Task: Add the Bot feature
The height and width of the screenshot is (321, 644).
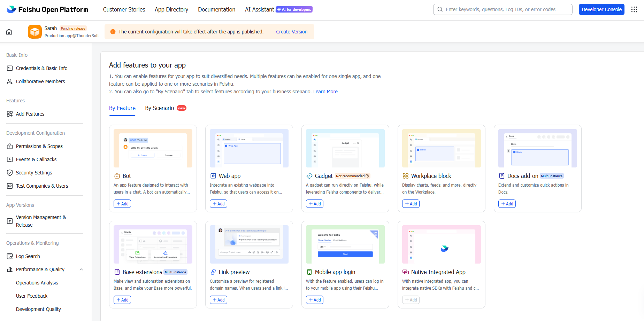Action: click(x=122, y=204)
